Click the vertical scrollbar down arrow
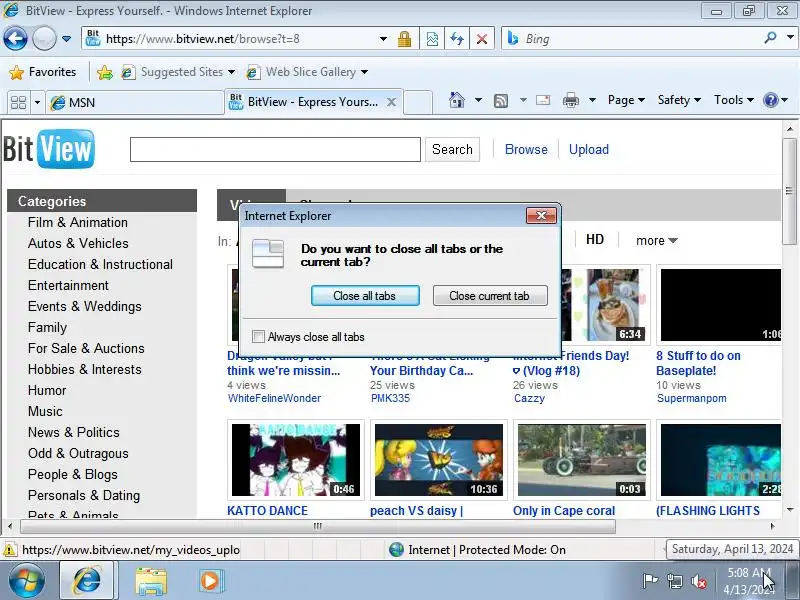Image resolution: width=800 pixels, height=600 pixels. (790, 509)
